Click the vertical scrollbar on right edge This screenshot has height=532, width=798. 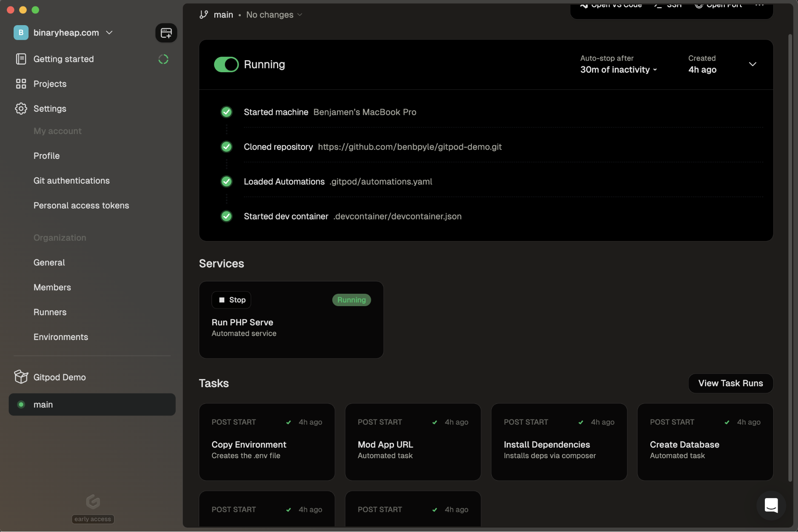click(790, 255)
